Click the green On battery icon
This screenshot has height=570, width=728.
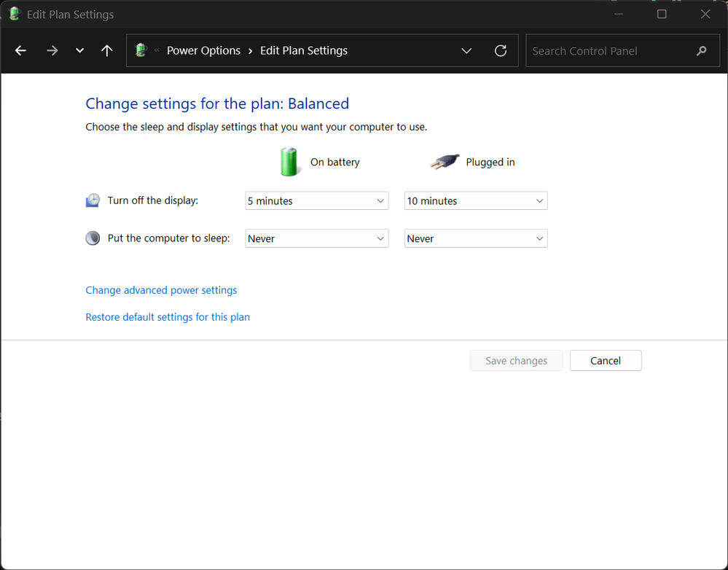[x=289, y=162]
